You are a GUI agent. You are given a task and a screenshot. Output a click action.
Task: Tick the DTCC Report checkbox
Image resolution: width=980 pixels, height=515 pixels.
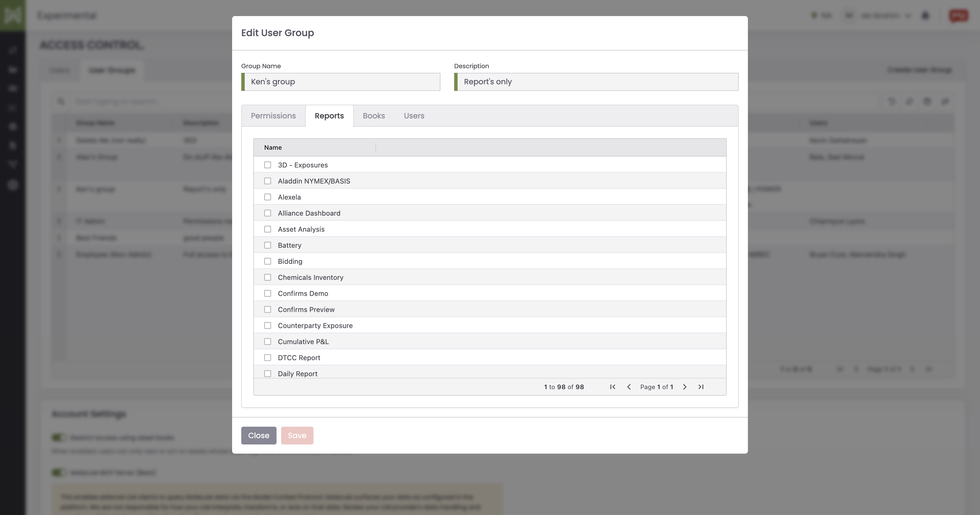267,357
